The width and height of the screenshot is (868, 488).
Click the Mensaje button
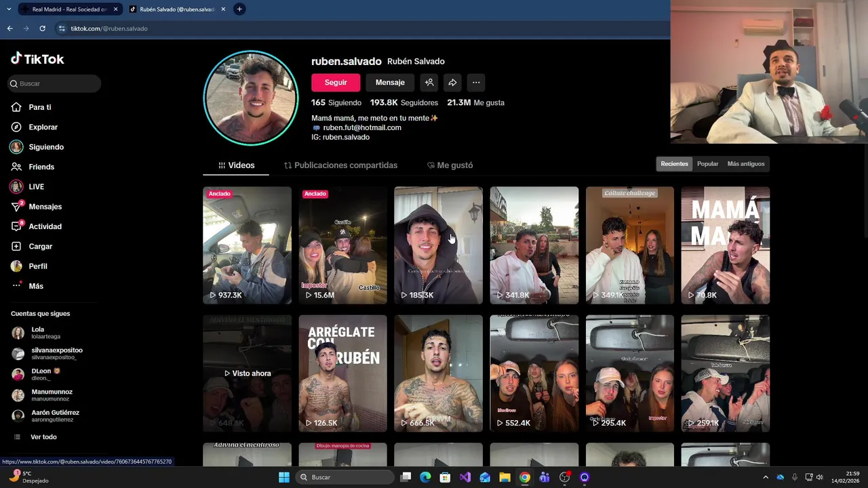coord(390,83)
